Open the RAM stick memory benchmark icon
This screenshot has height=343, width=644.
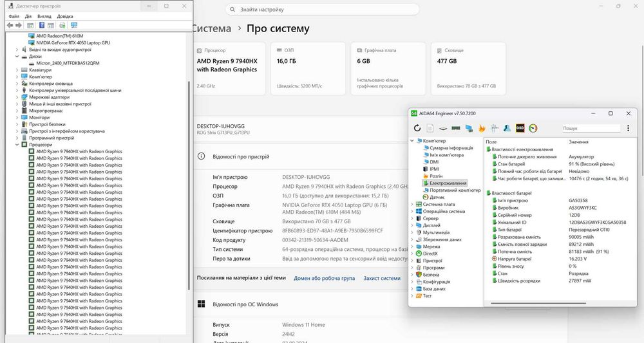pos(455,129)
